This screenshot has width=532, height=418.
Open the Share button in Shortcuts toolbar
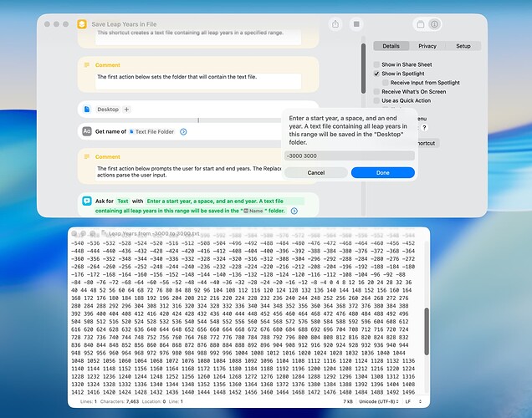click(335, 24)
